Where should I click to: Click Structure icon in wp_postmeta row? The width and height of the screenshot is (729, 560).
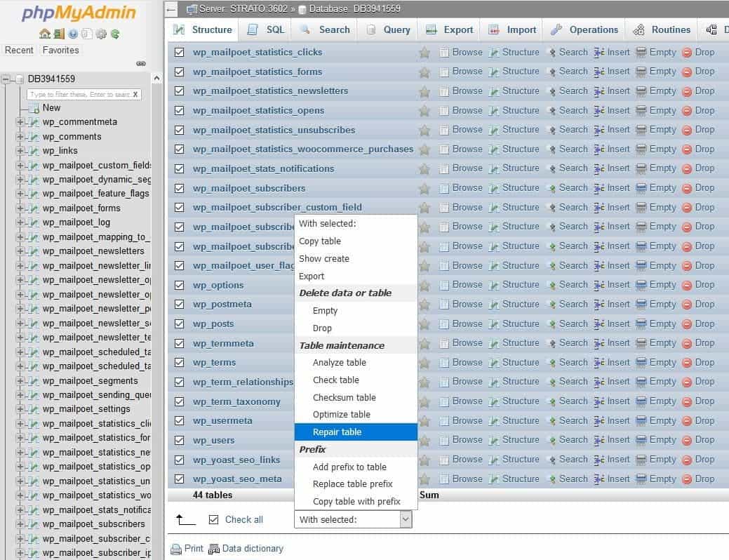click(x=494, y=304)
